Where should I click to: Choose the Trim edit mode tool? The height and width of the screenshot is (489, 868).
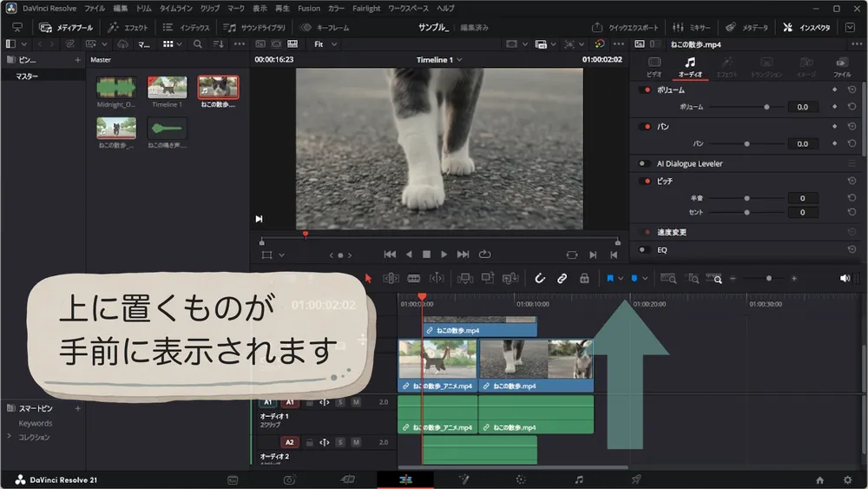391,278
